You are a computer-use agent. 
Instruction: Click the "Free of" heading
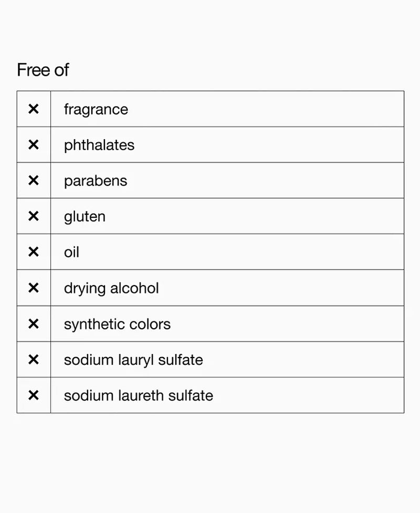(43, 70)
